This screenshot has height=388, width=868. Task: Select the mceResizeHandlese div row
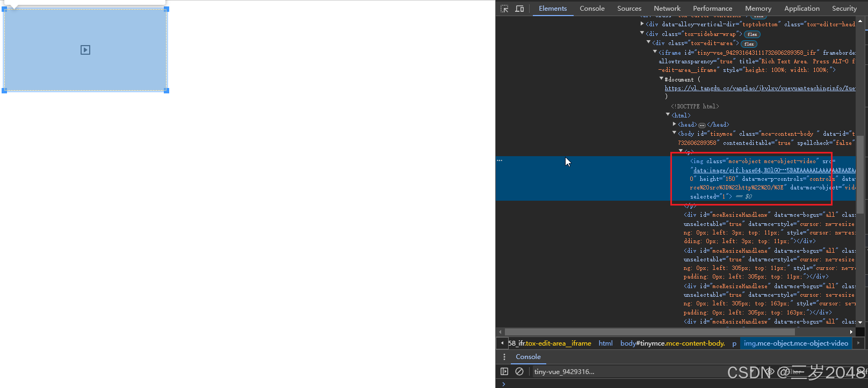tap(769, 299)
